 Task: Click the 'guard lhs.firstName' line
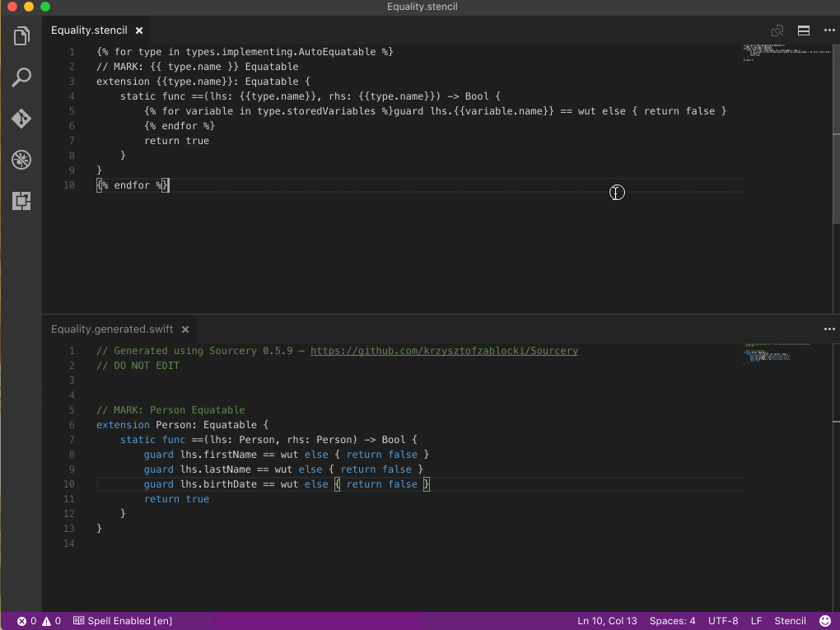tap(287, 455)
